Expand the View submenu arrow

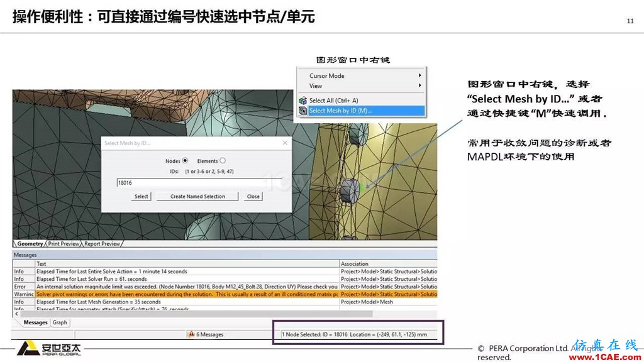pyautogui.click(x=419, y=85)
